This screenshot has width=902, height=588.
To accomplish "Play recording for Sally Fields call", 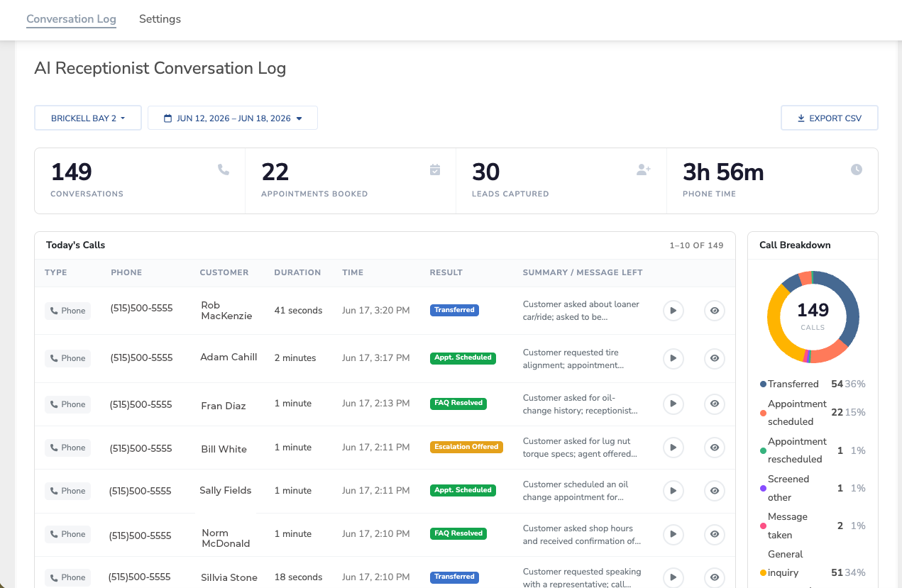I will [673, 491].
